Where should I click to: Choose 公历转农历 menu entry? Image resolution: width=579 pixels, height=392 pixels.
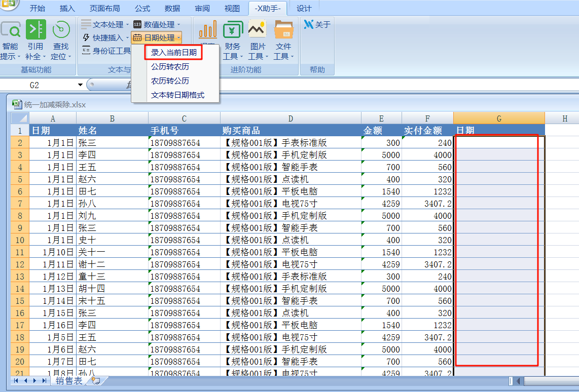click(170, 67)
